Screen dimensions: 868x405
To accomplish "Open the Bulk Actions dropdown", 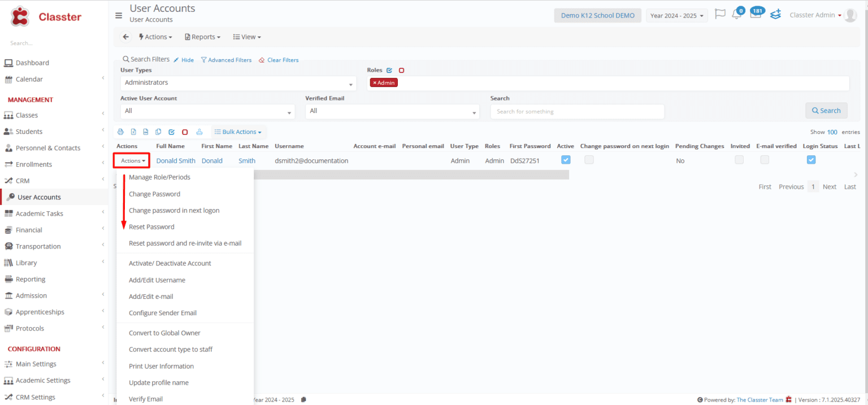I will [238, 132].
